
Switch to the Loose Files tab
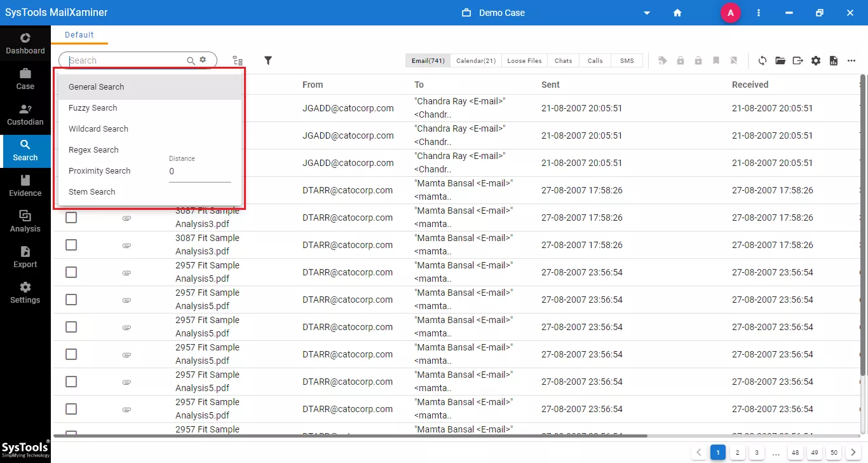524,60
